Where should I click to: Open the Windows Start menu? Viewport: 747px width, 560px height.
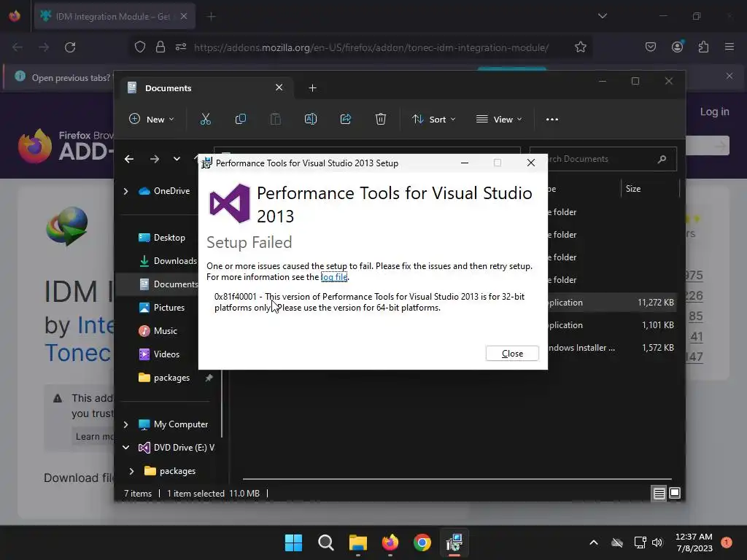coord(293,542)
